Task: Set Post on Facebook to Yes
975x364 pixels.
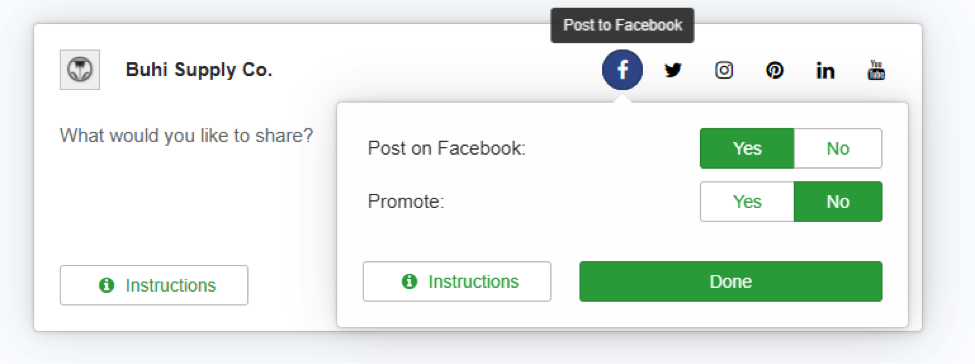Action: point(747,148)
